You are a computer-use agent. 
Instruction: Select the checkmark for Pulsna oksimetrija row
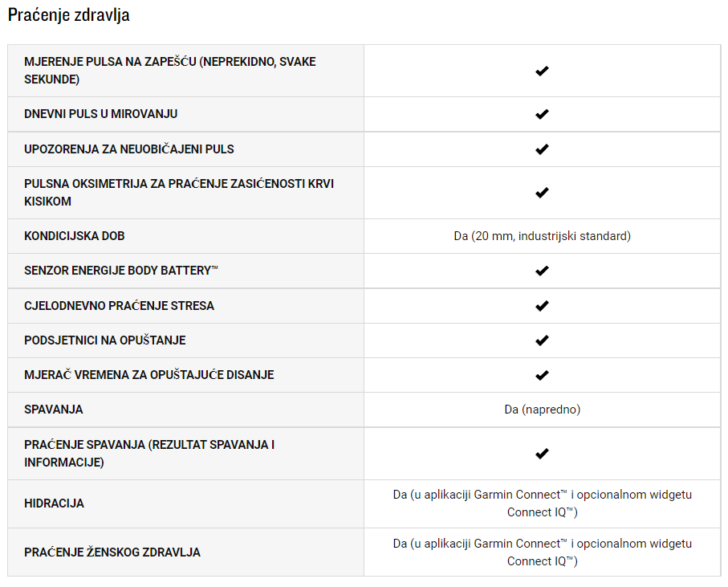(x=542, y=192)
